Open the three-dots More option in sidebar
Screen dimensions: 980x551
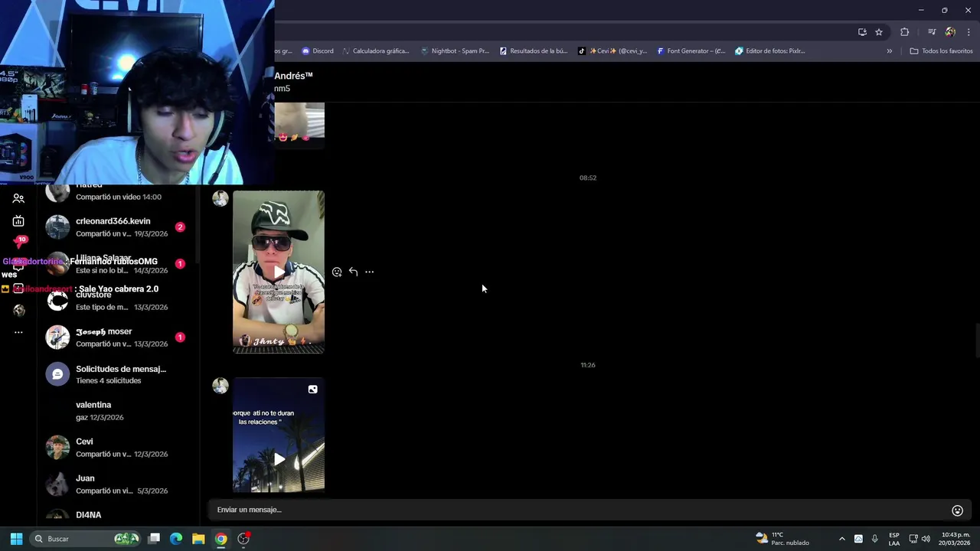18,332
